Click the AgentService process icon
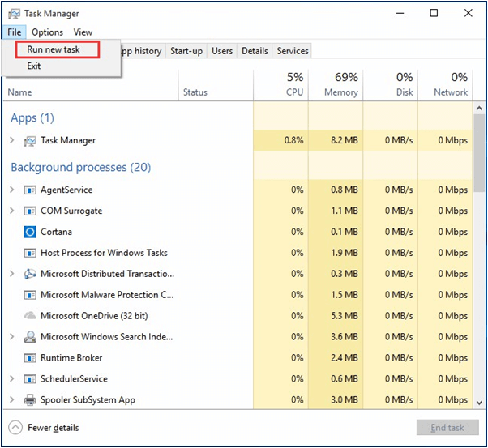The width and height of the screenshot is (488, 448). tap(30, 190)
